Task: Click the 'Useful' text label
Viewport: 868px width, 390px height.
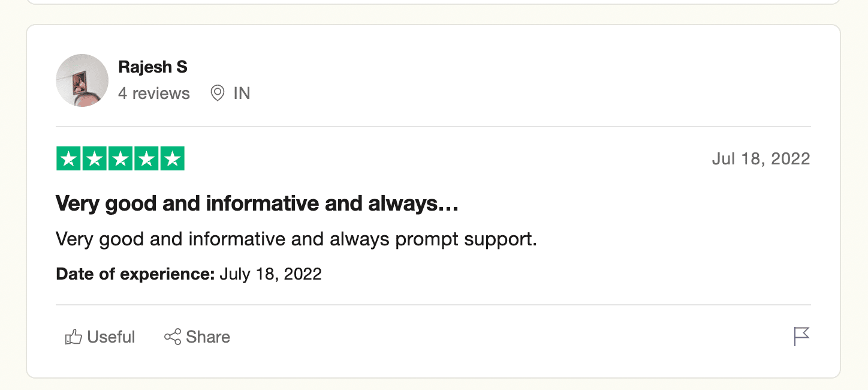Action: (x=111, y=337)
